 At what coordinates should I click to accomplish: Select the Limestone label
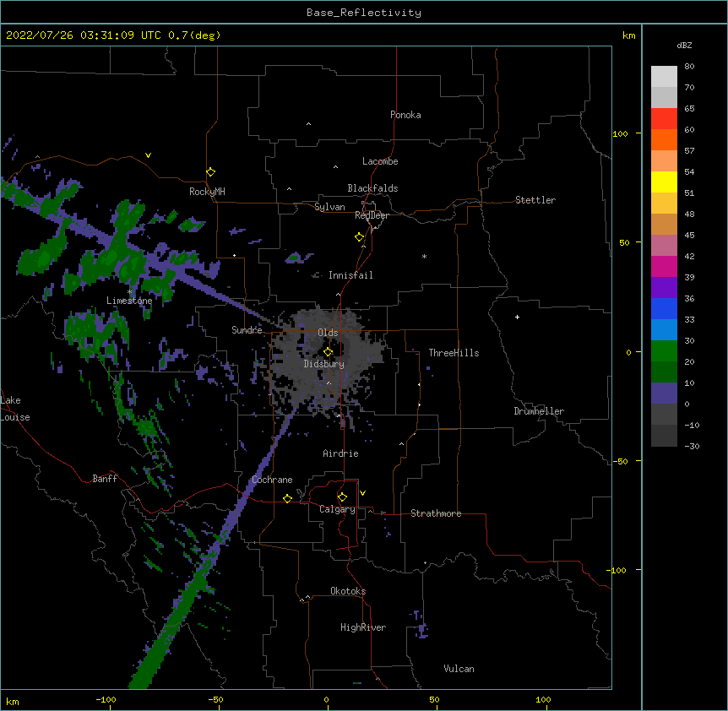click(129, 301)
